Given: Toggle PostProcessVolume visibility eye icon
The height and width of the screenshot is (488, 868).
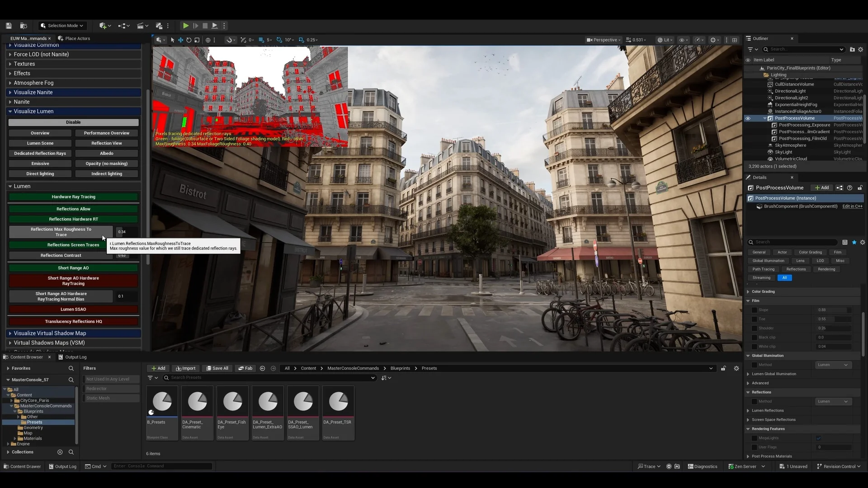Looking at the screenshot, I should 748,118.
